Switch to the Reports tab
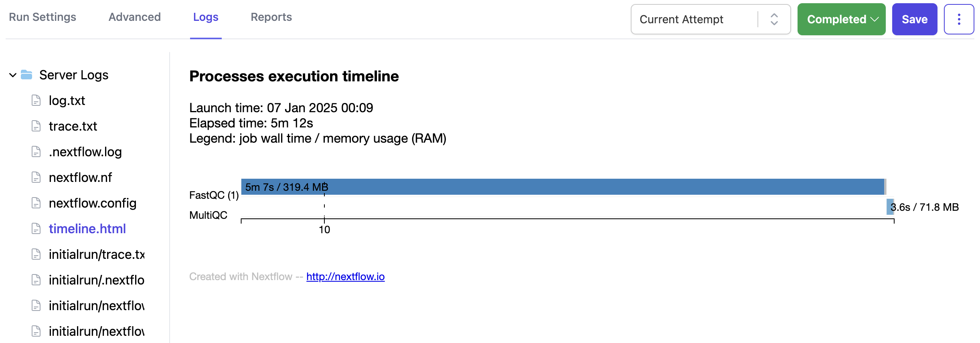Image resolution: width=980 pixels, height=343 pixels. click(x=271, y=17)
